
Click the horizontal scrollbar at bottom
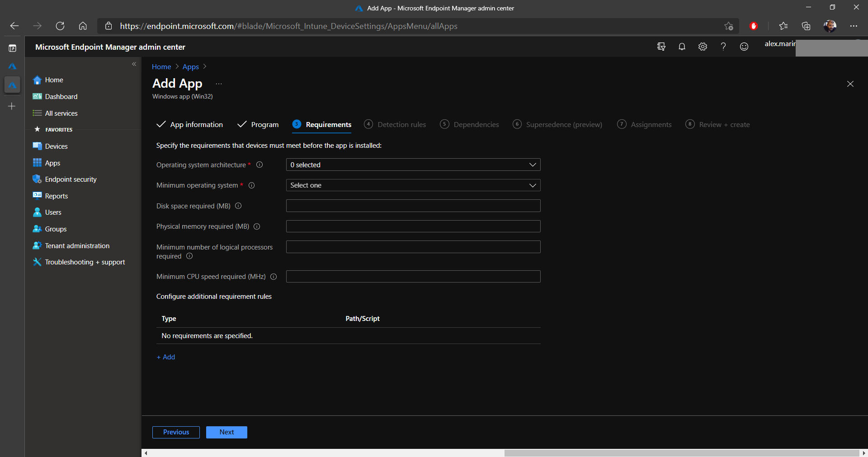pos(681,453)
